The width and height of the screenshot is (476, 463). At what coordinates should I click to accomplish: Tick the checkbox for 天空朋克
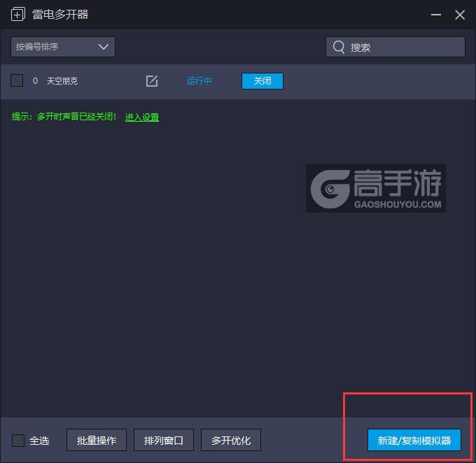coord(17,80)
